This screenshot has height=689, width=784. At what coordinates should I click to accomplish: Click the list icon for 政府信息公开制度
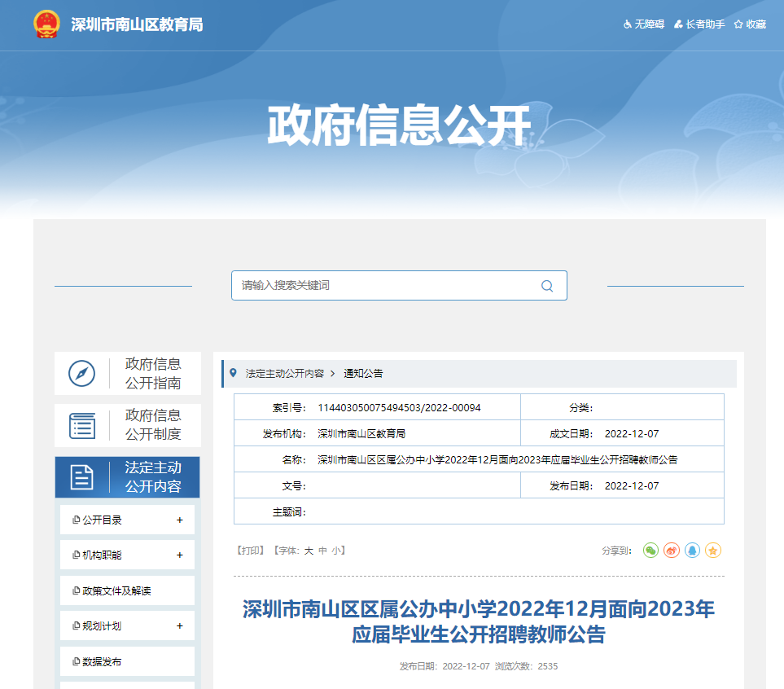coord(81,425)
